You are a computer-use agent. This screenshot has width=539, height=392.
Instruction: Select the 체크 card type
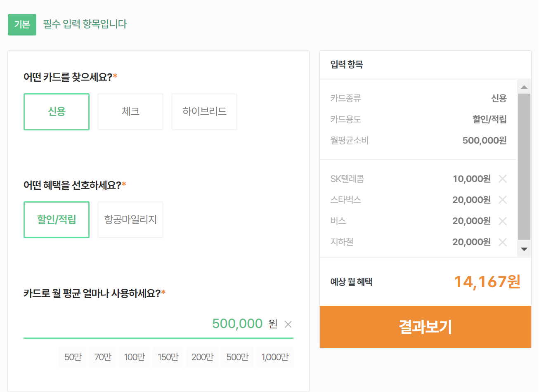click(130, 111)
